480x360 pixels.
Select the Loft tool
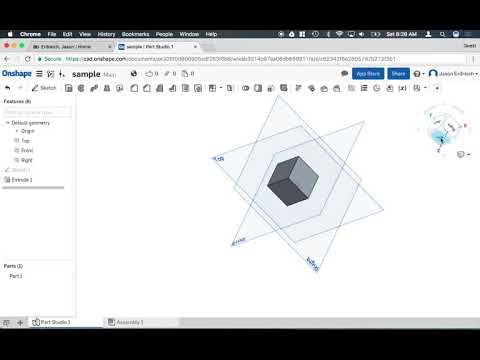pos(107,88)
